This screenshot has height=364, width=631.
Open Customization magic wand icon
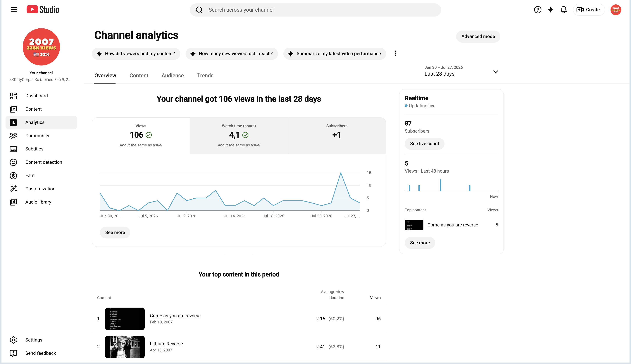click(13, 189)
